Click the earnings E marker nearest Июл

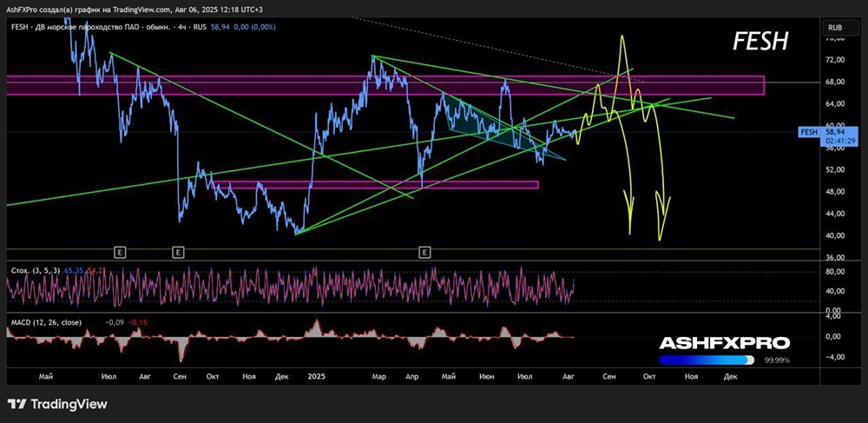120,253
